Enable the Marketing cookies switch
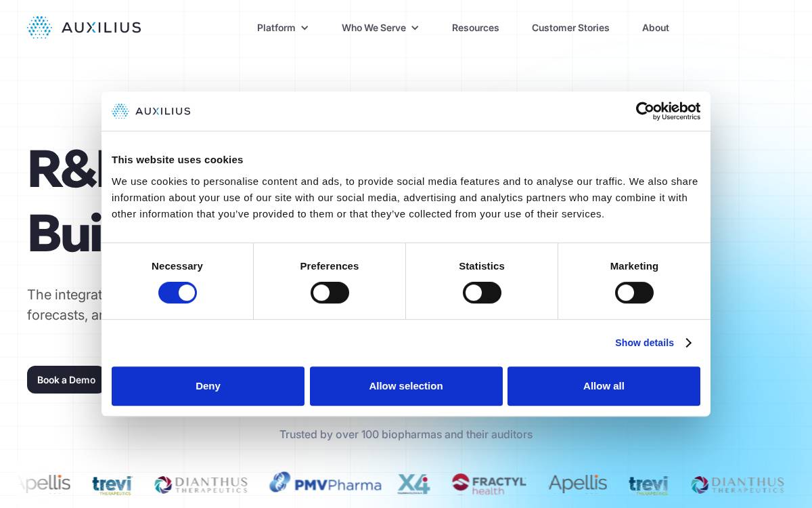The image size is (812, 508). tap(634, 293)
